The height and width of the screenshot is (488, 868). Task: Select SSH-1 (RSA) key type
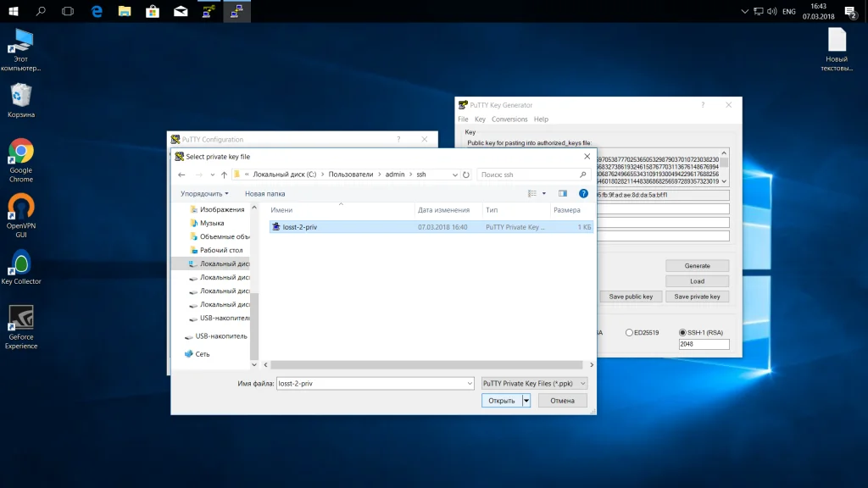[x=683, y=332]
